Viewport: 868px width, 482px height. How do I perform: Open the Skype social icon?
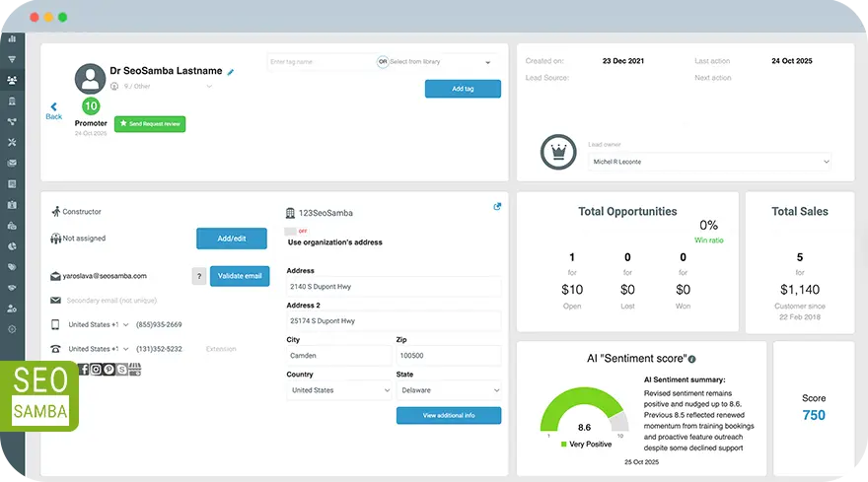click(x=121, y=370)
